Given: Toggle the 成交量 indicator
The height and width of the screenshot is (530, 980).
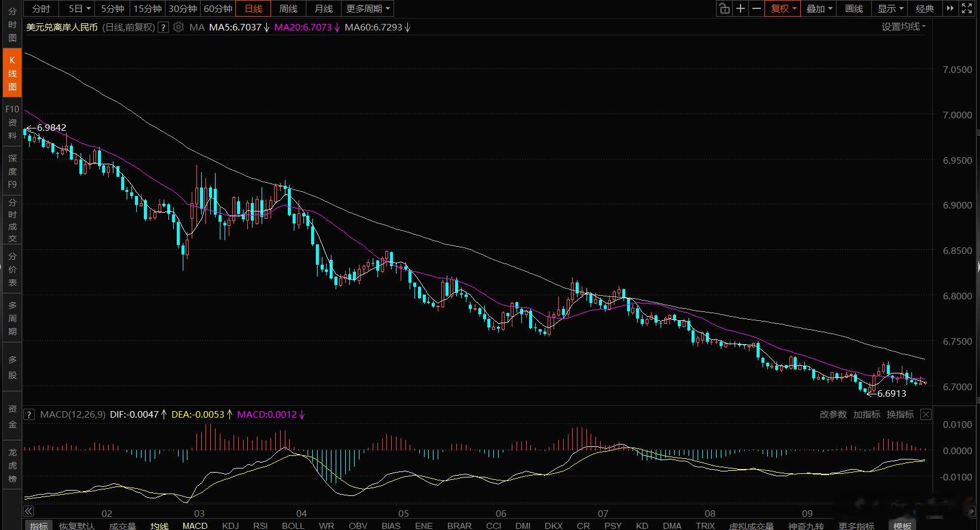Looking at the screenshot, I should point(122,525).
